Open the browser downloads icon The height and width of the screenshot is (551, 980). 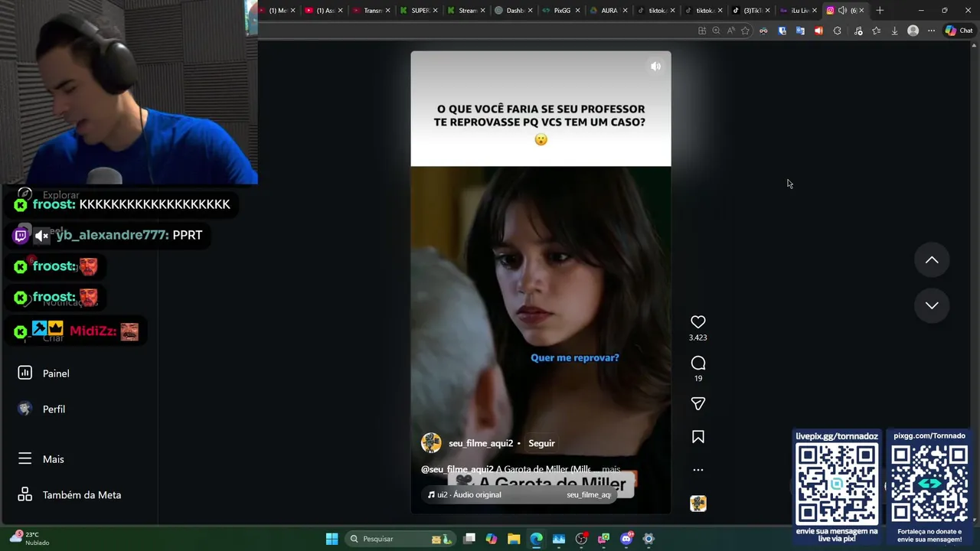[894, 31]
